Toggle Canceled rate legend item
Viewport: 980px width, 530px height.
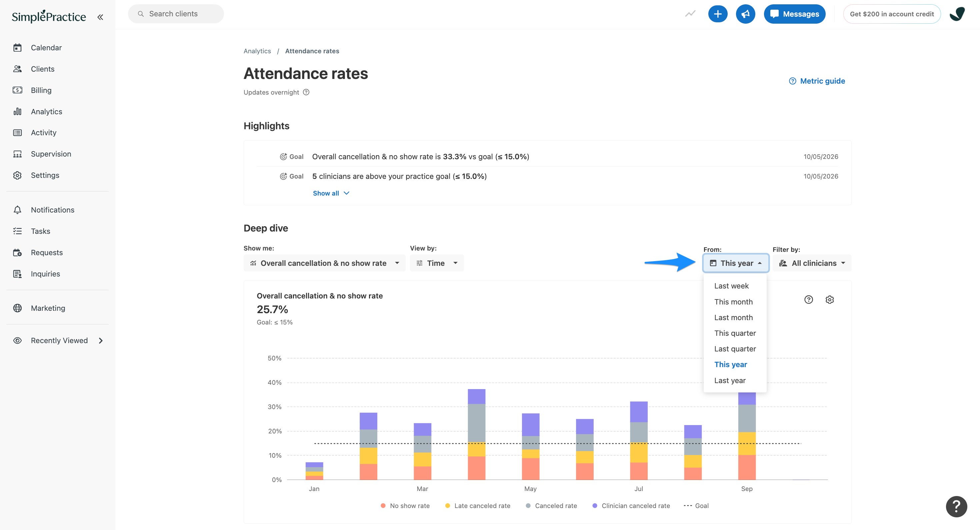(x=551, y=506)
